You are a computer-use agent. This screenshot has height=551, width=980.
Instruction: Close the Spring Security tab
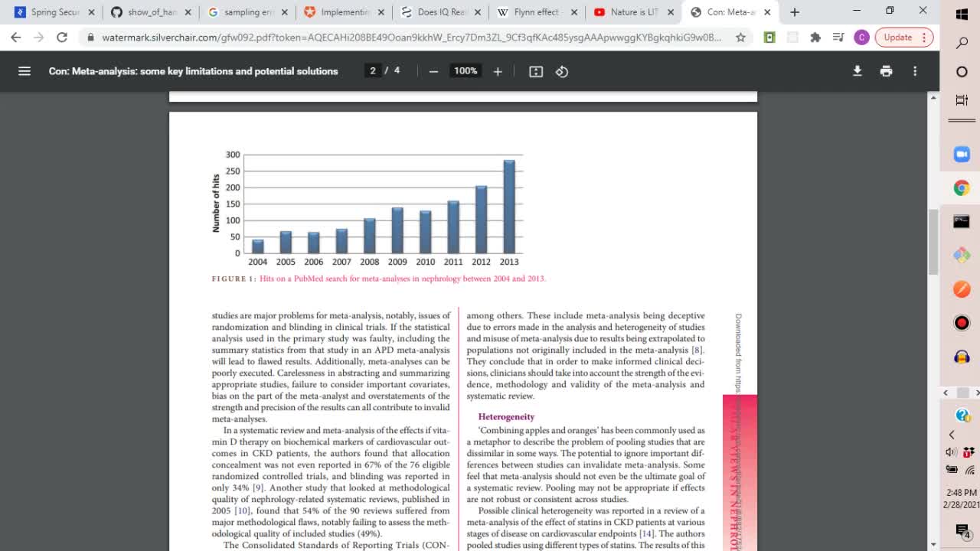(x=92, y=12)
